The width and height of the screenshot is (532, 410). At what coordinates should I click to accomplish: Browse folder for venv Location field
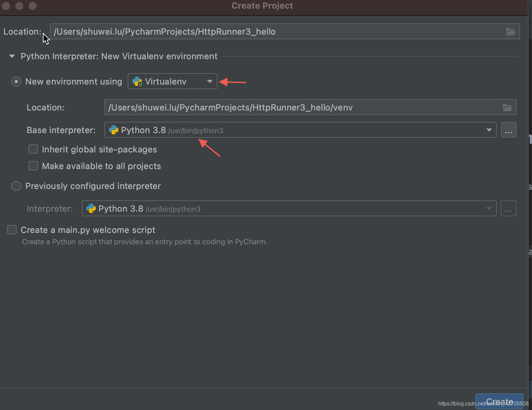[x=507, y=107]
